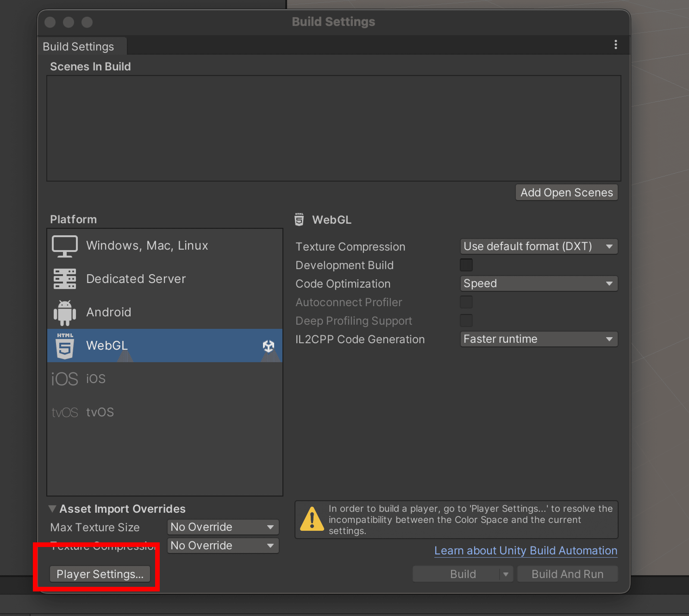This screenshot has width=689, height=616.
Task: Open the Texture Compression format dropdown
Action: tap(539, 246)
